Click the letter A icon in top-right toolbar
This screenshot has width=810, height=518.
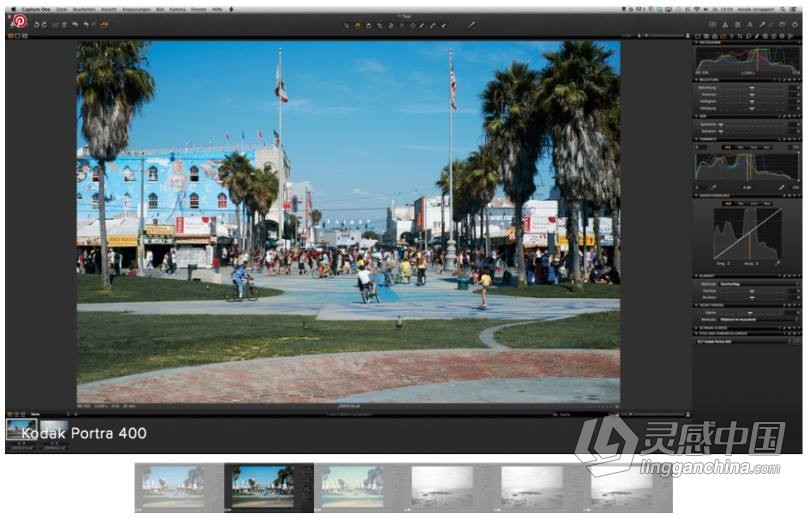click(x=750, y=25)
